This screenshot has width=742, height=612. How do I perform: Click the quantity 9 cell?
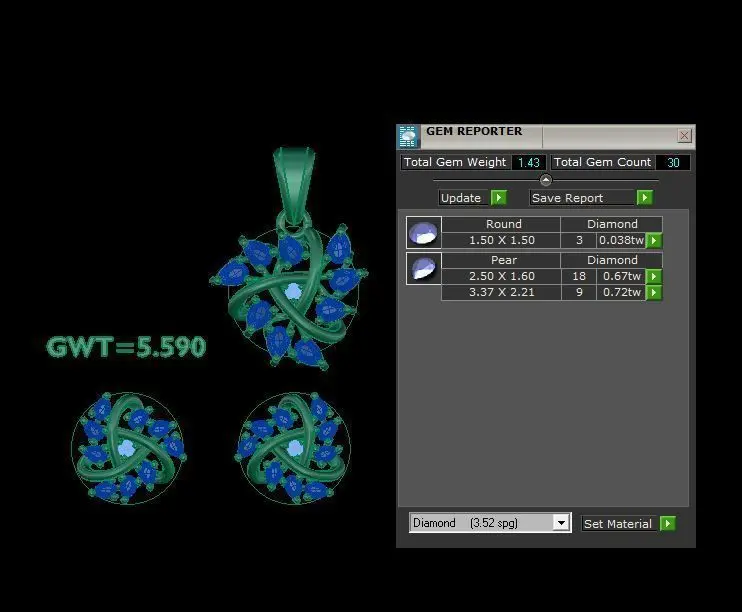click(x=579, y=293)
